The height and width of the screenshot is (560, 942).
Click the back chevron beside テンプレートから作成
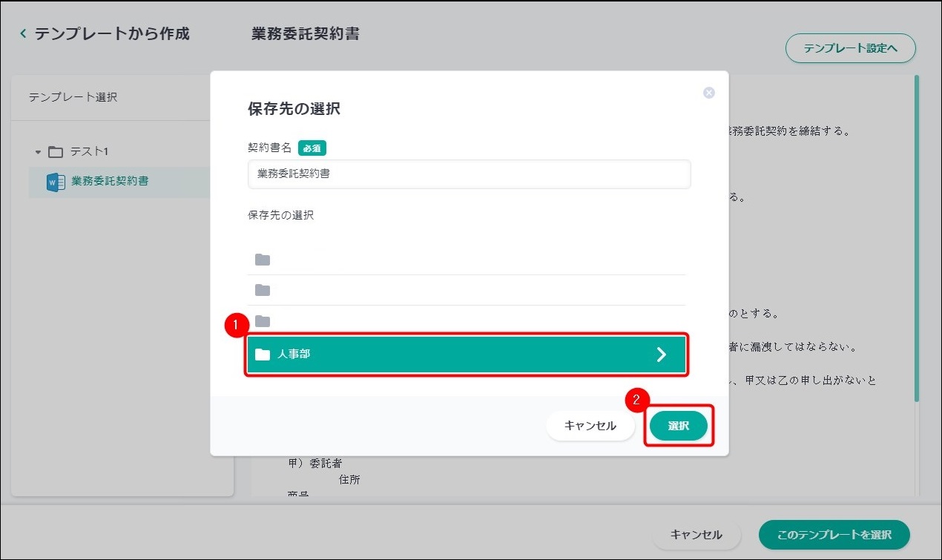(x=23, y=34)
